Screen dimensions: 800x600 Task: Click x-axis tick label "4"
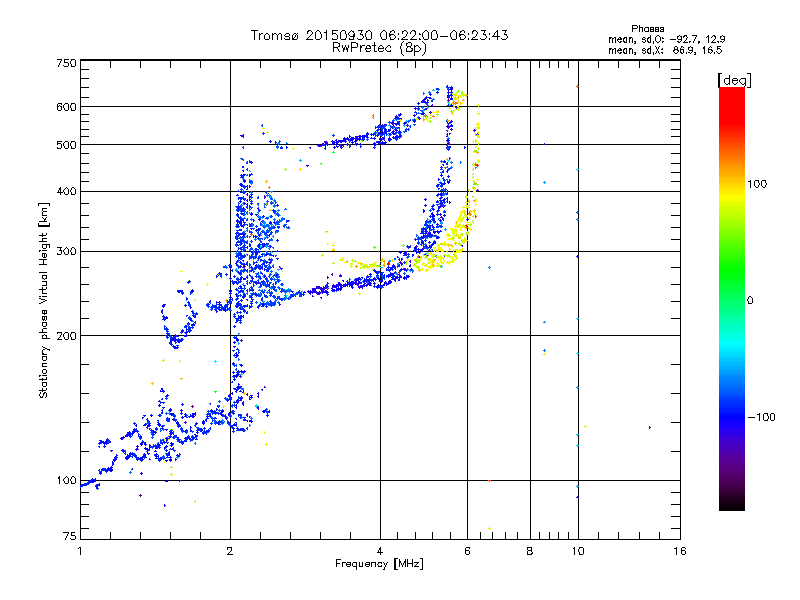(x=380, y=551)
